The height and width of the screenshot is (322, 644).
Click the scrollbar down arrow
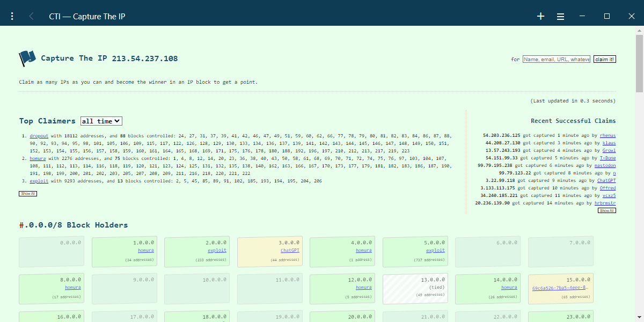pos(640,318)
